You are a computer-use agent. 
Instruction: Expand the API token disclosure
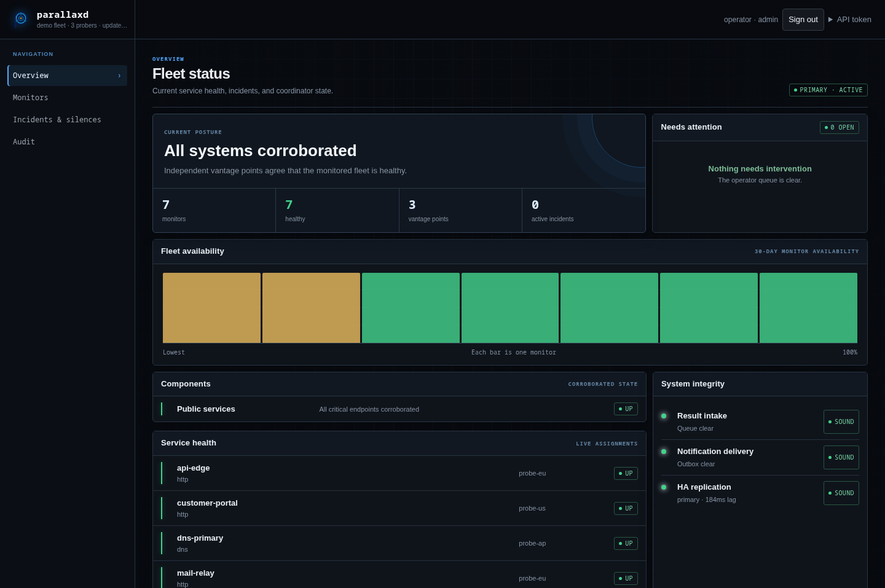850,20
